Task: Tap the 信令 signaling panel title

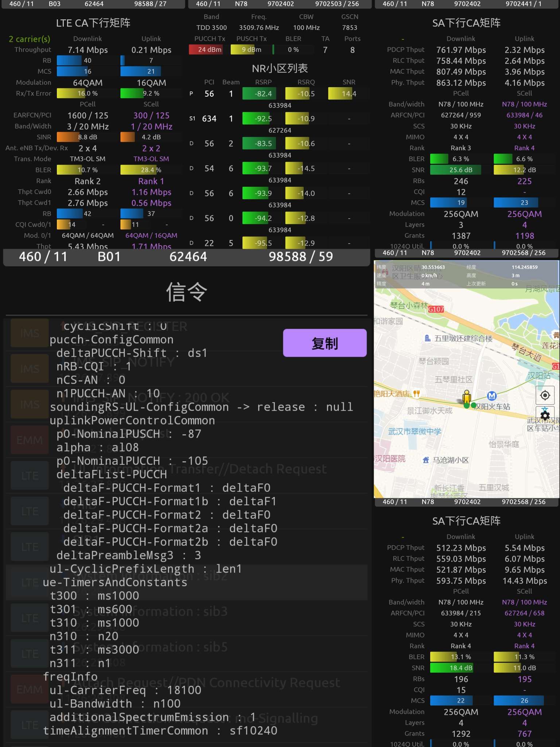Action: (187, 292)
